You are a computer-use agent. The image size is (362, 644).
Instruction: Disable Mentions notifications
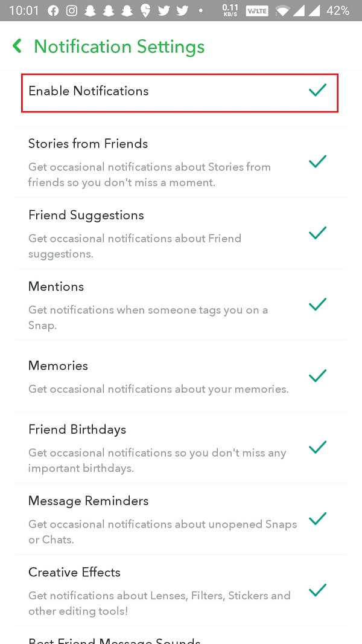click(x=317, y=304)
